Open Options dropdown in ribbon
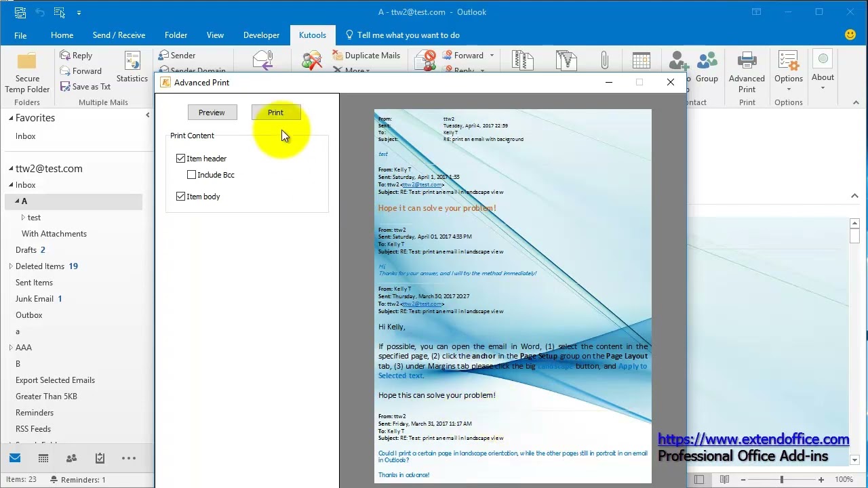 [789, 88]
